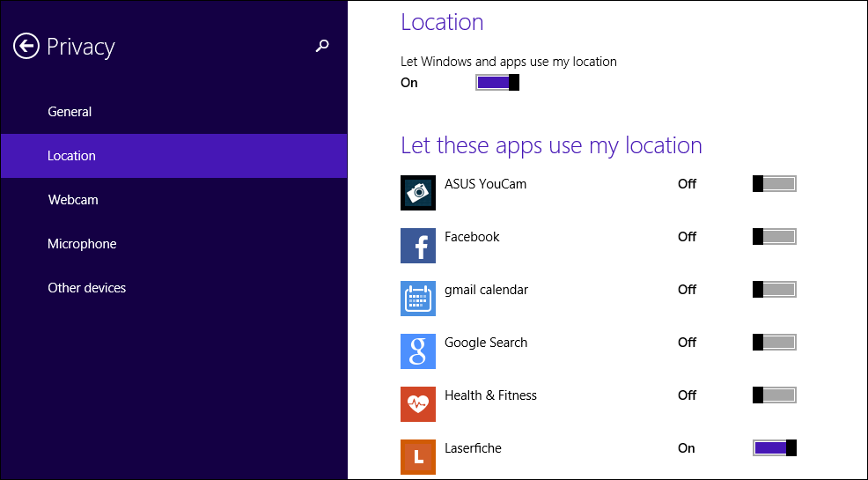The width and height of the screenshot is (868, 480).
Task: Click the Privacy title text
Action: coord(81,47)
